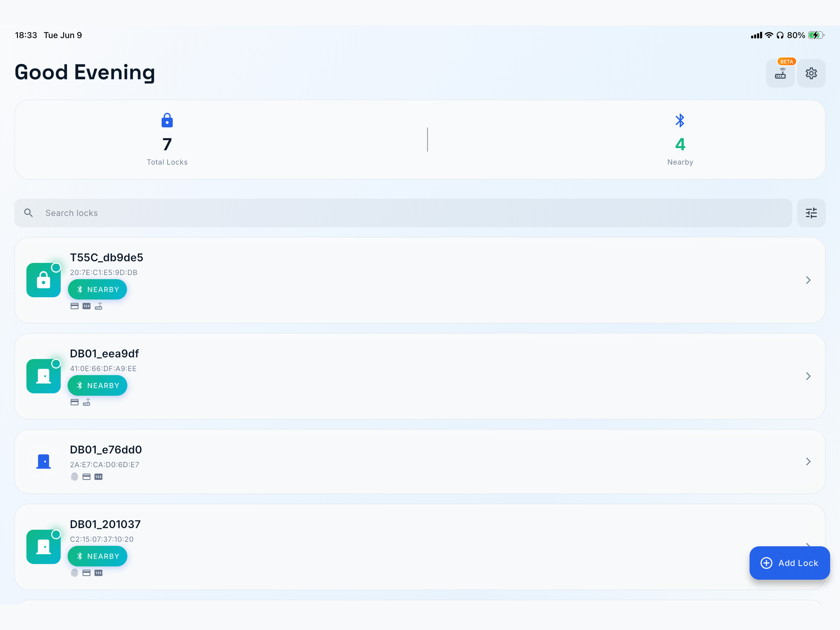Open the BETA gateway icon button
This screenshot has height=630, width=840.
(x=780, y=73)
